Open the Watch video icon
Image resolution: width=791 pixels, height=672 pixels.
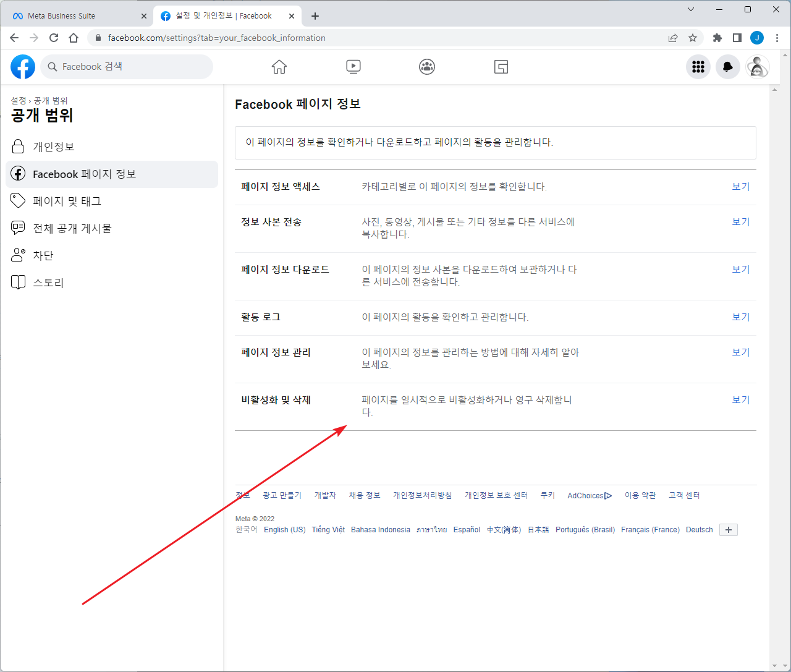click(x=353, y=67)
